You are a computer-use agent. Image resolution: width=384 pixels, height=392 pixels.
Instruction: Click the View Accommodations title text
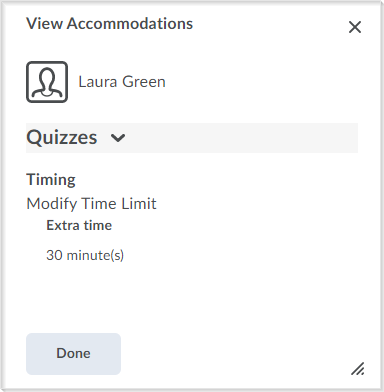110,24
